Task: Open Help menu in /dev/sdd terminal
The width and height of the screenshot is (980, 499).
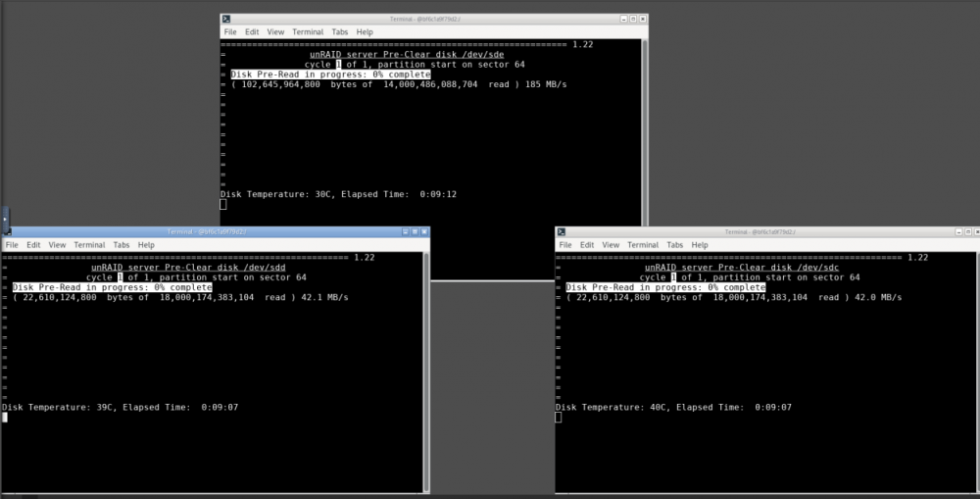Action: (146, 245)
